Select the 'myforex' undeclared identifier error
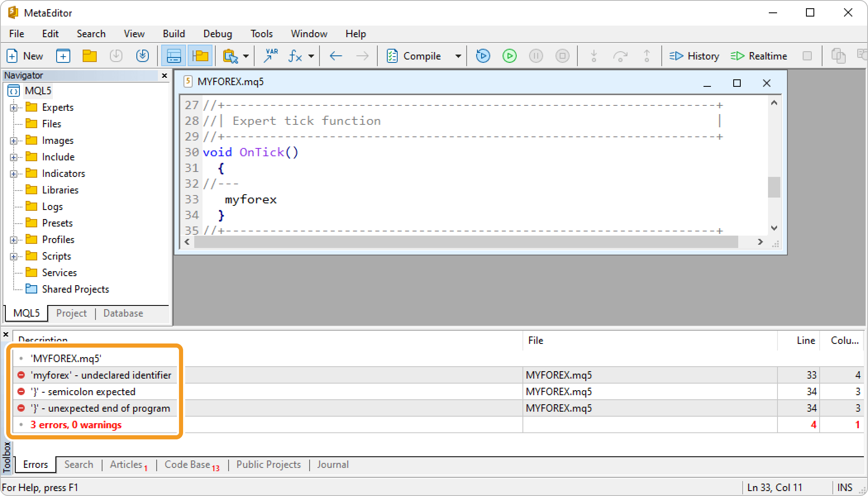868x496 pixels. (101, 375)
